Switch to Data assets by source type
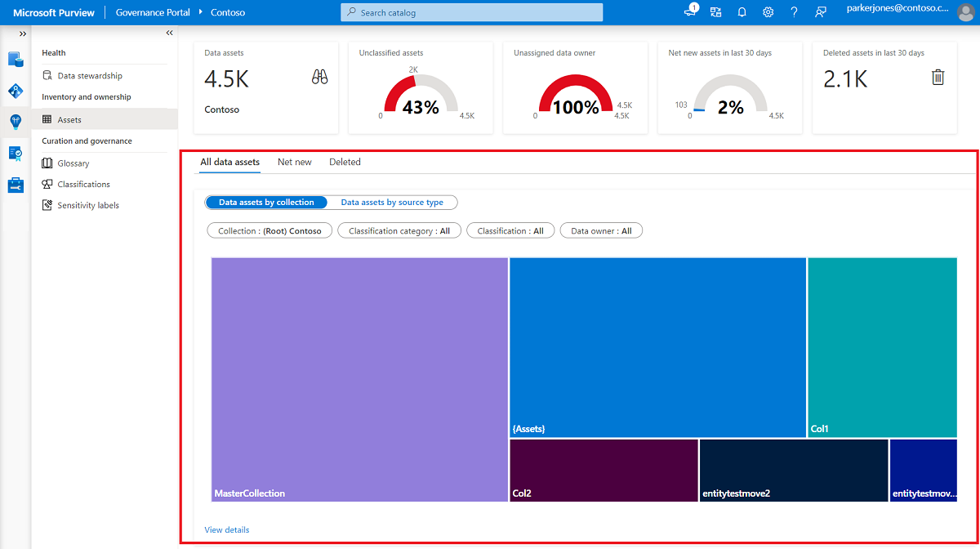The height and width of the screenshot is (549, 980). 392,203
